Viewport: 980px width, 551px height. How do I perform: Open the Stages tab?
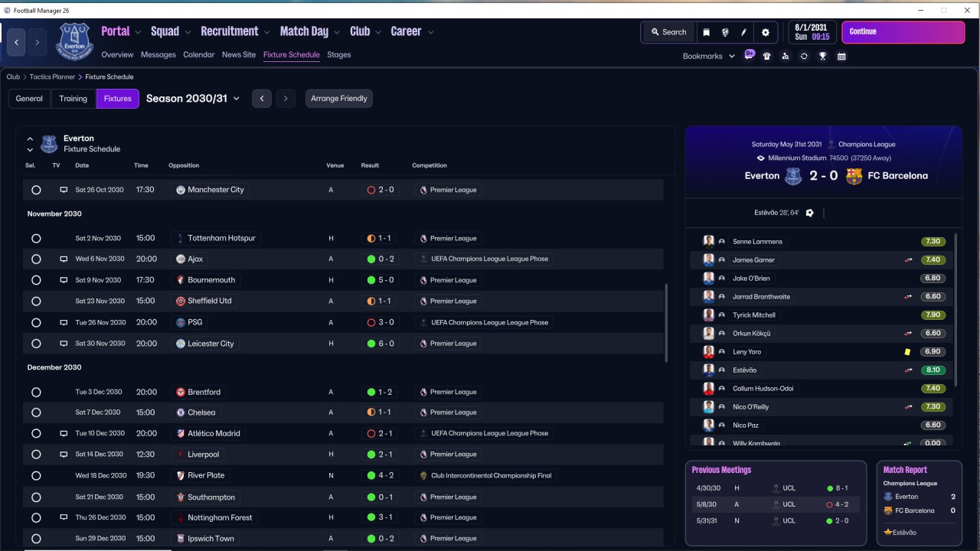(339, 55)
